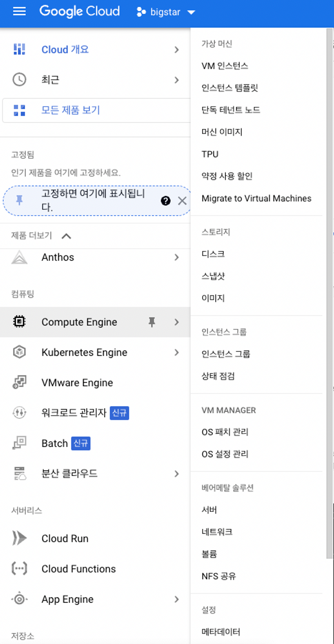Toggle pin on Compute Engine
Screen dimensions: 334x644
152,322
